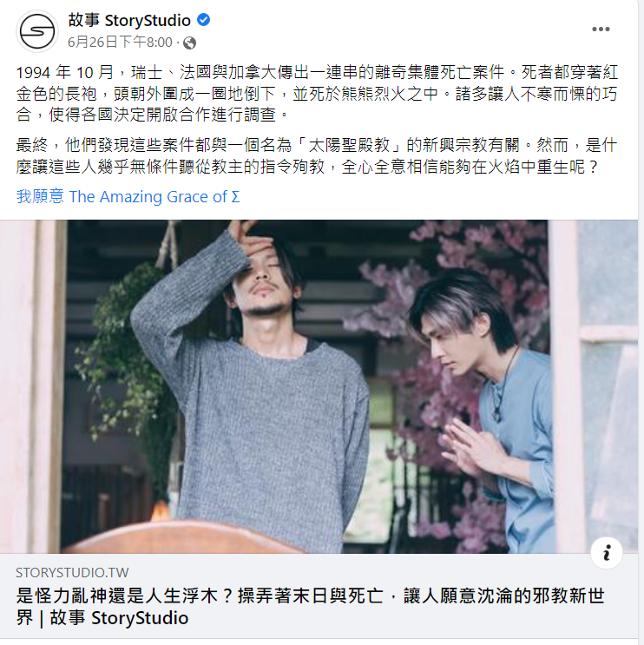The image size is (644, 645).
Task: Click the STORYSTUDIO.TW domain label
Action: click(72, 573)
